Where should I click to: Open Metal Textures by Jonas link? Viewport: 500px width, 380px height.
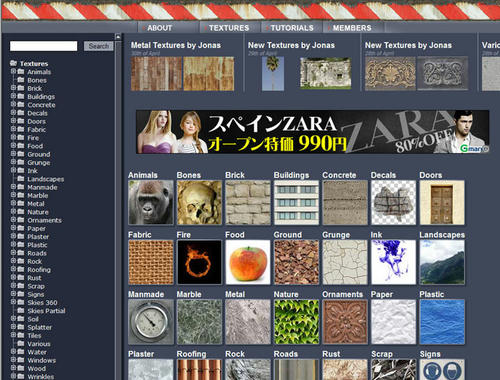point(176,45)
